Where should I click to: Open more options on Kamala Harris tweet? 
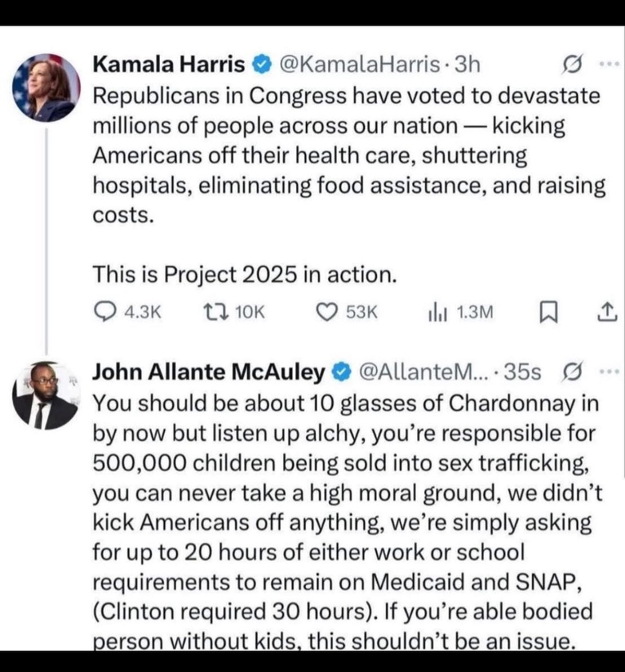pos(610,65)
